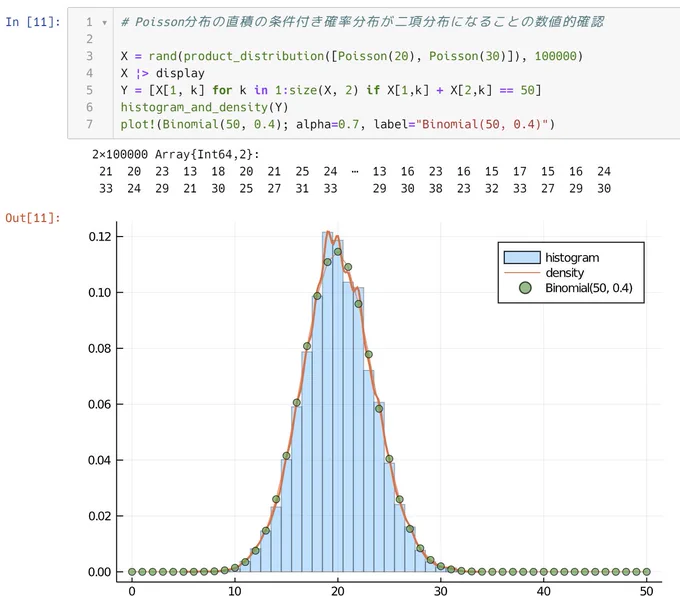Click y-axis tick label 0.06

click(x=100, y=404)
